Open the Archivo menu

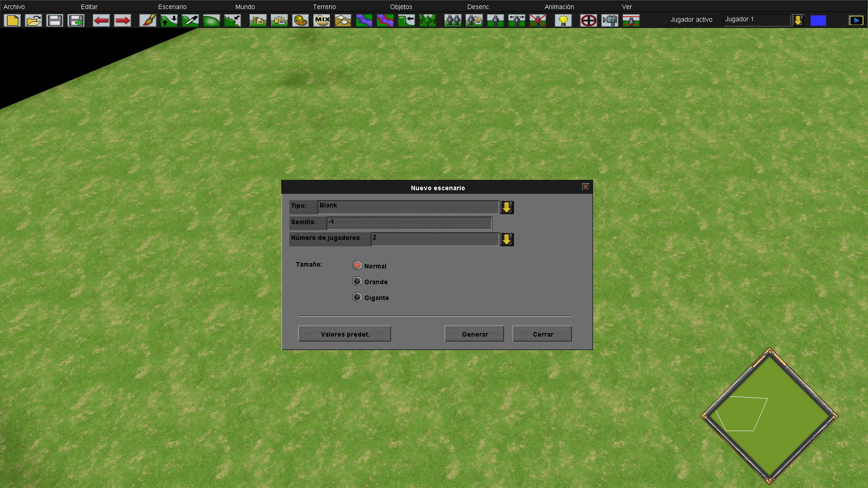coord(14,7)
